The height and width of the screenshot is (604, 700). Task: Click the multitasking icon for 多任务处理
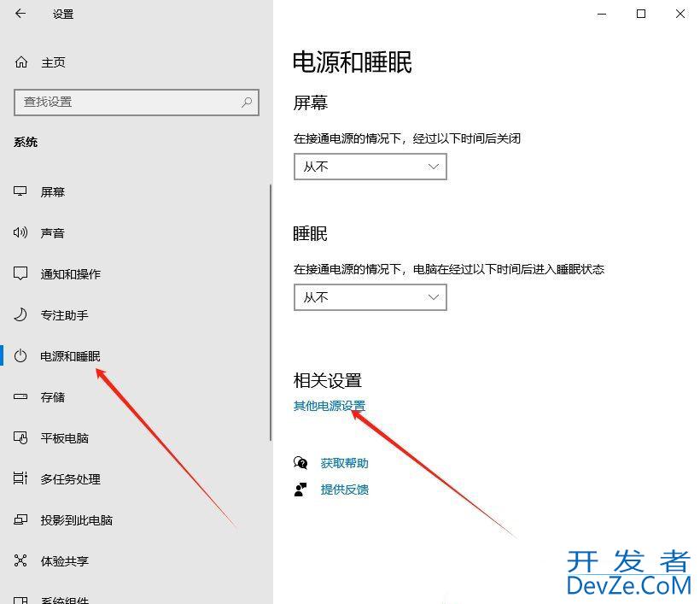point(20,478)
